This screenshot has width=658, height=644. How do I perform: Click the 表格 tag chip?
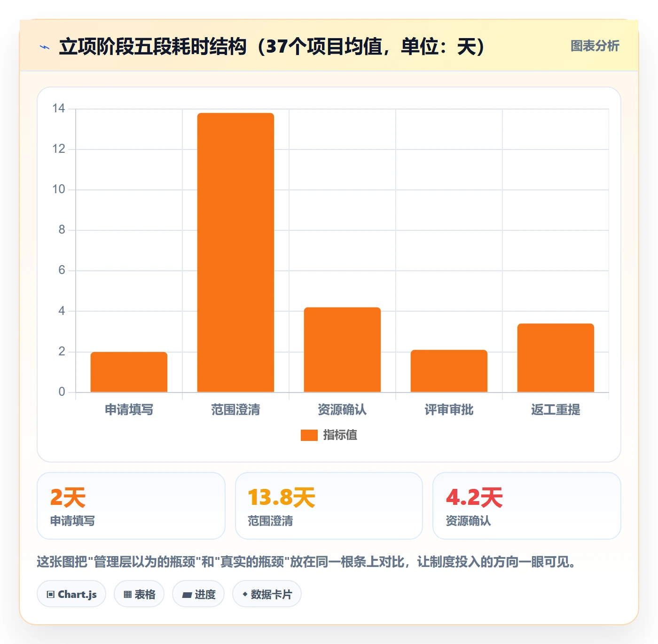[139, 594]
